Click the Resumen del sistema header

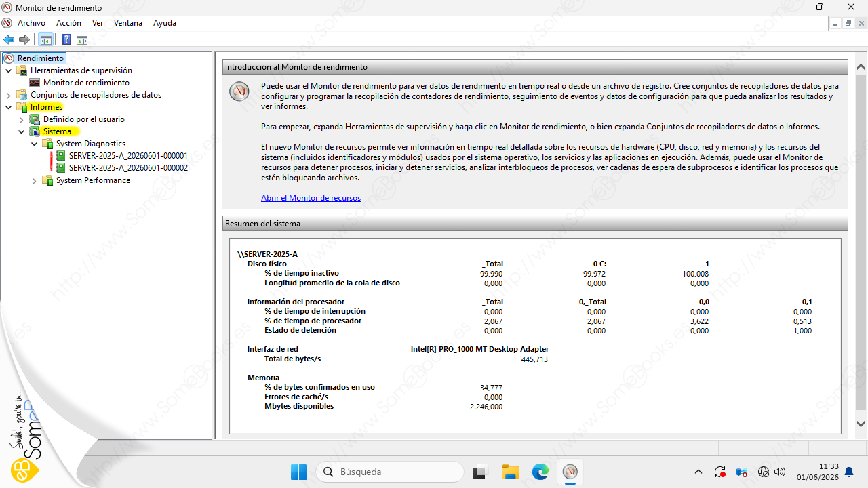coord(535,223)
